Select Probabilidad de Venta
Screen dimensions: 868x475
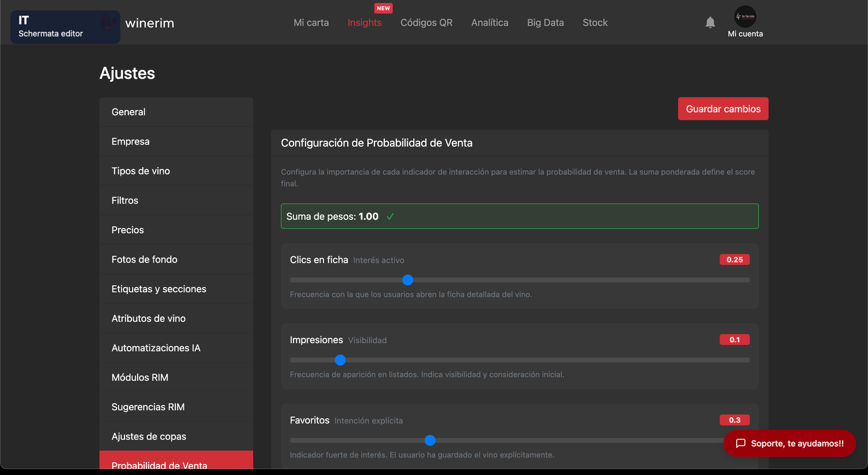(x=176, y=461)
